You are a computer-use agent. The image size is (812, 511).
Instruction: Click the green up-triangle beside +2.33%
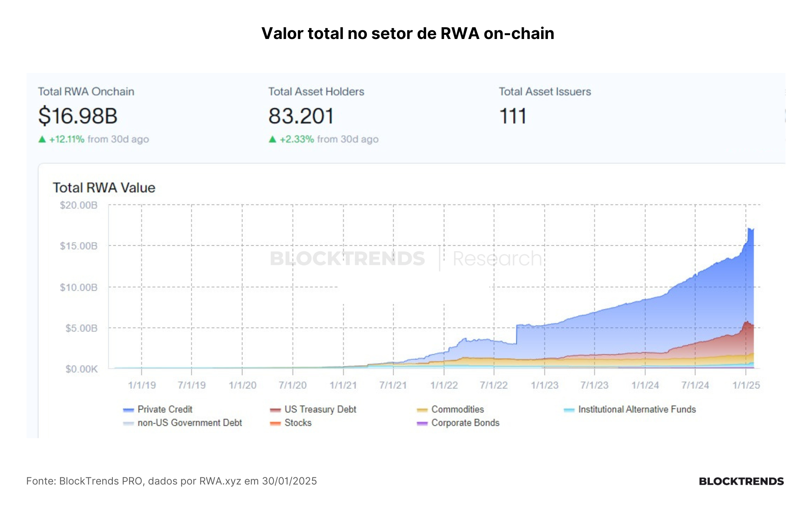[272, 139]
